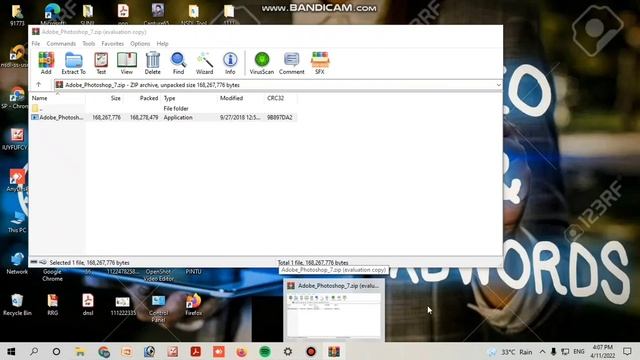This screenshot has width=640, height=360.
Task: Open the Commands menu
Action: 61,43
